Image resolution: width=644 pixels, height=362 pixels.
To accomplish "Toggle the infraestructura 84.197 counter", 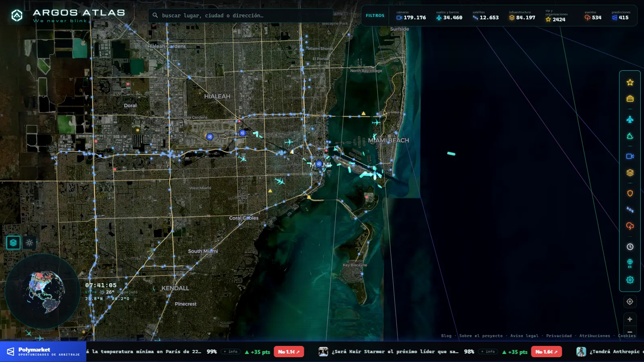I will click(522, 16).
